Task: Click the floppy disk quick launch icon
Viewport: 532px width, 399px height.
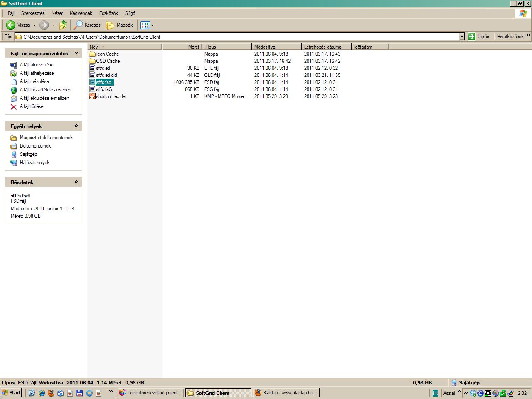Action: pyautogui.click(x=80, y=393)
